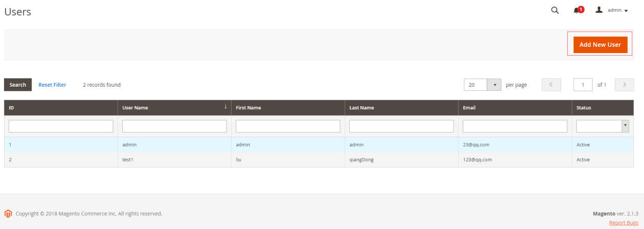Screen dimensions: 644x229
Task: Focus the User Name filter field
Action: [174, 126]
